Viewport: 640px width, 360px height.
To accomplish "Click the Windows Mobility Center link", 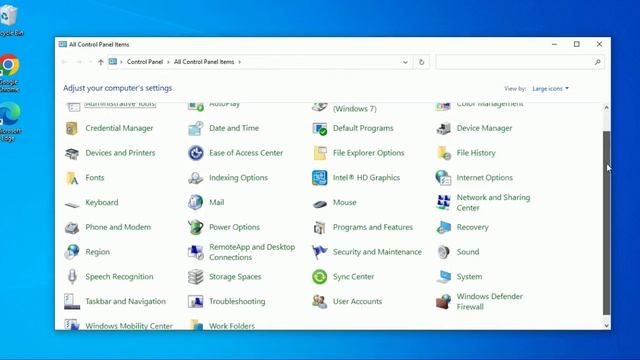I will click(129, 326).
